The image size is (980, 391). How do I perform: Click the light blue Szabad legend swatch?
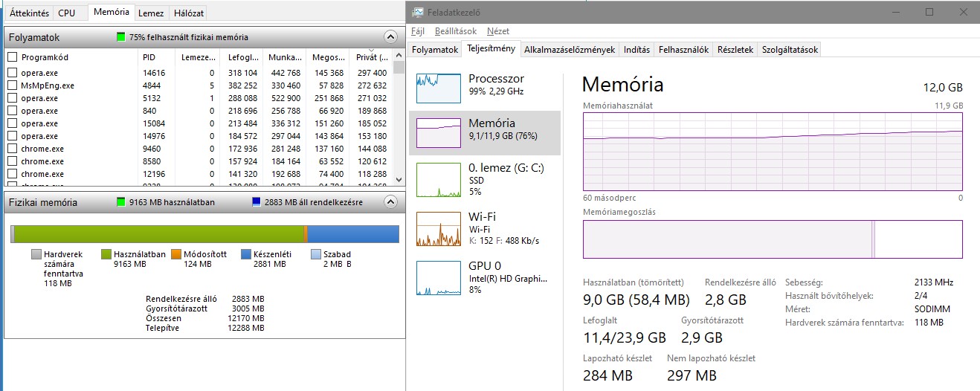click(315, 254)
